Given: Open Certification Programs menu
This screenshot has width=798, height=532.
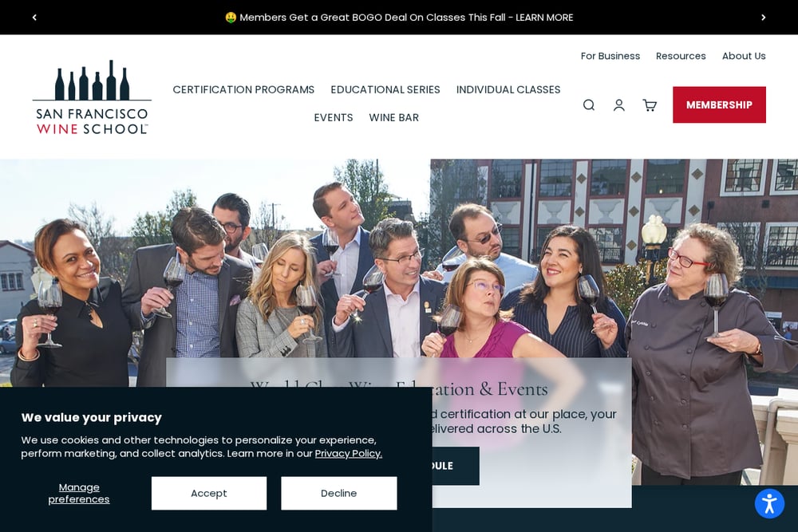Looking at the screenshot, I should 243,89.
